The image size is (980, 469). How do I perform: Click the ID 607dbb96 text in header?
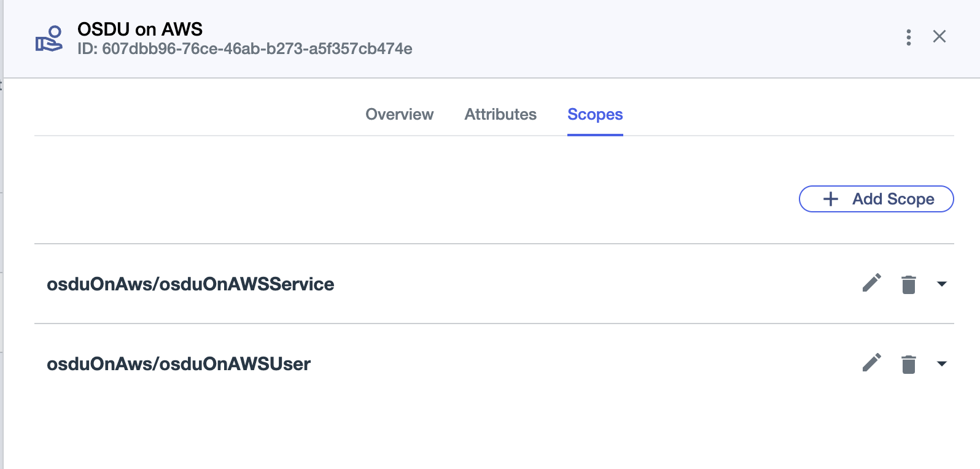pos(245,48)
